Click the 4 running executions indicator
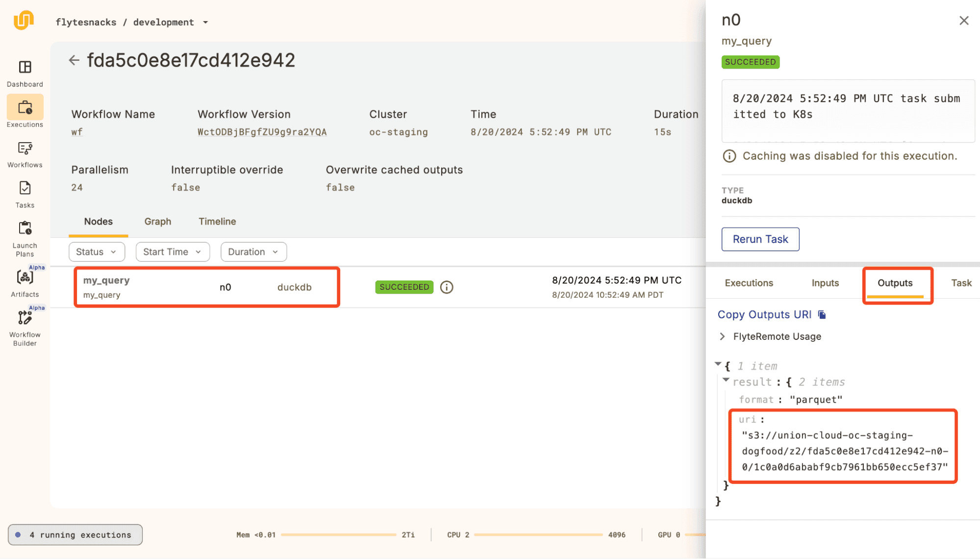Viewport: 980px width, 559px height. coord(75,535)
